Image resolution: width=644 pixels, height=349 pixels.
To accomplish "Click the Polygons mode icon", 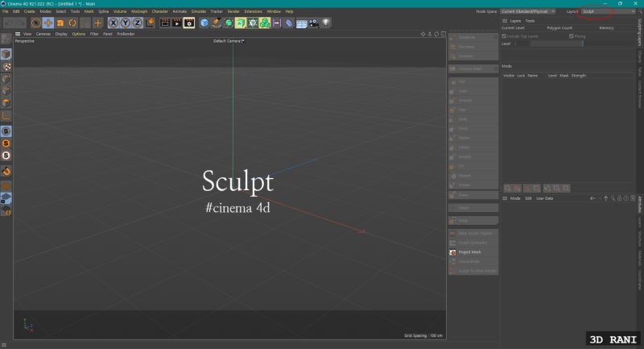I will (6, 103).
